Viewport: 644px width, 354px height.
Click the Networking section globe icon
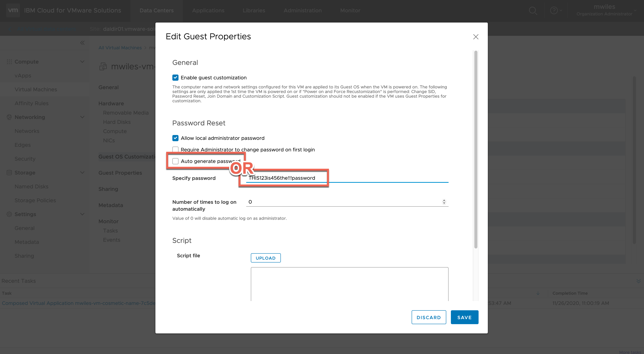9,117
